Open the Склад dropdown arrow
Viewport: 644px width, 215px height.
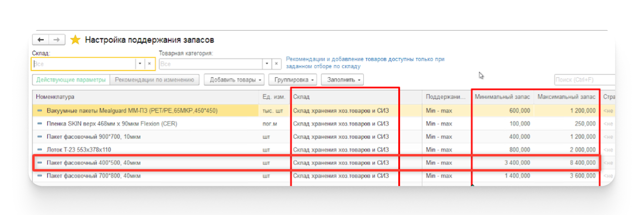click(140, 64)
